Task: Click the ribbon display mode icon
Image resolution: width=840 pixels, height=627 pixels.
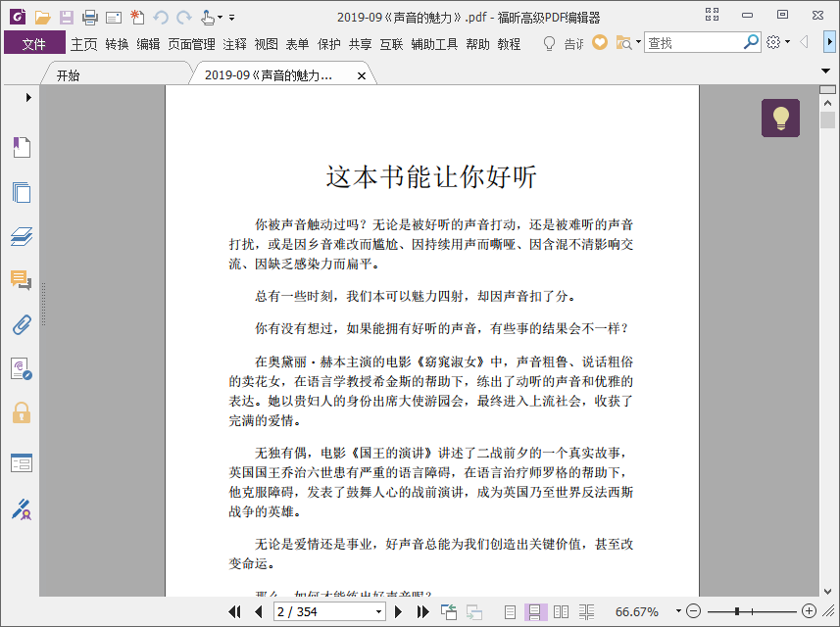Action: point(712,15)
